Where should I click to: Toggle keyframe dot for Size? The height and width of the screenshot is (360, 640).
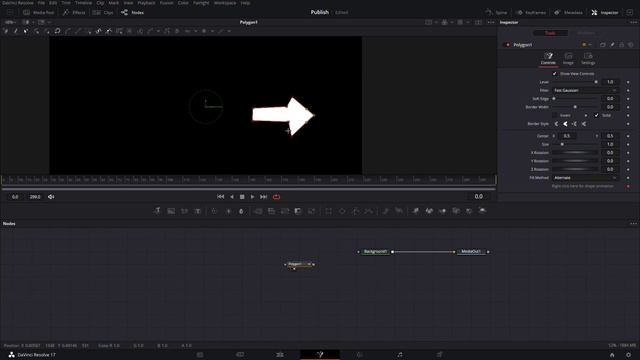coord(628,144)
